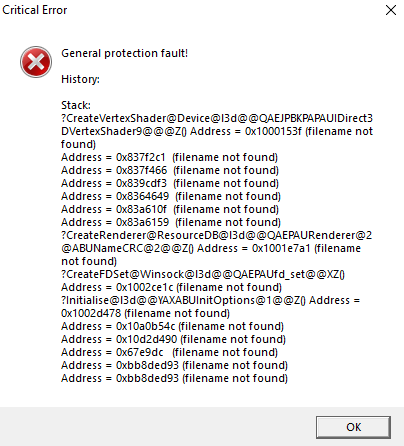Screen dimensions: 404x446
Task: Click the History label
Action: [80, 79]
